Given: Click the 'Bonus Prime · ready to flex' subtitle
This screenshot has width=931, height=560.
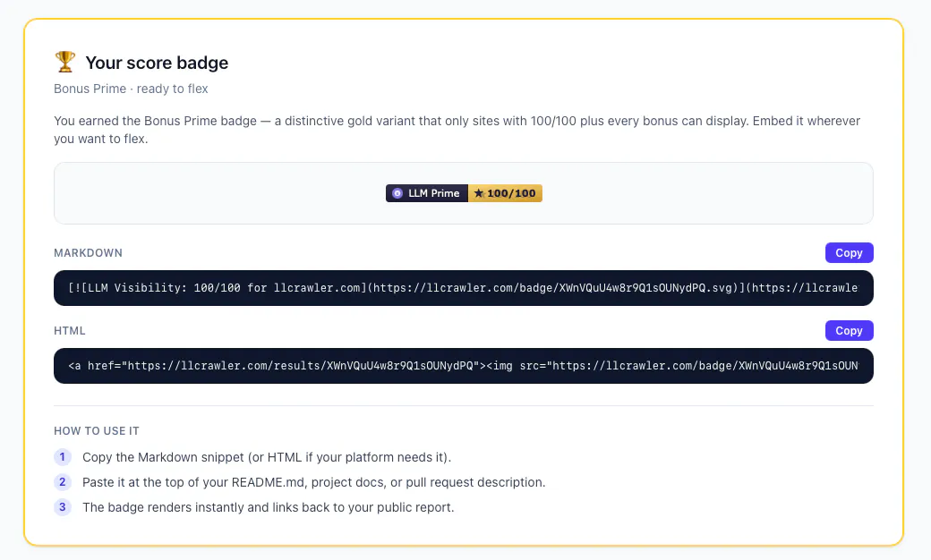Looking at the screenshot, I should (131, 89).
